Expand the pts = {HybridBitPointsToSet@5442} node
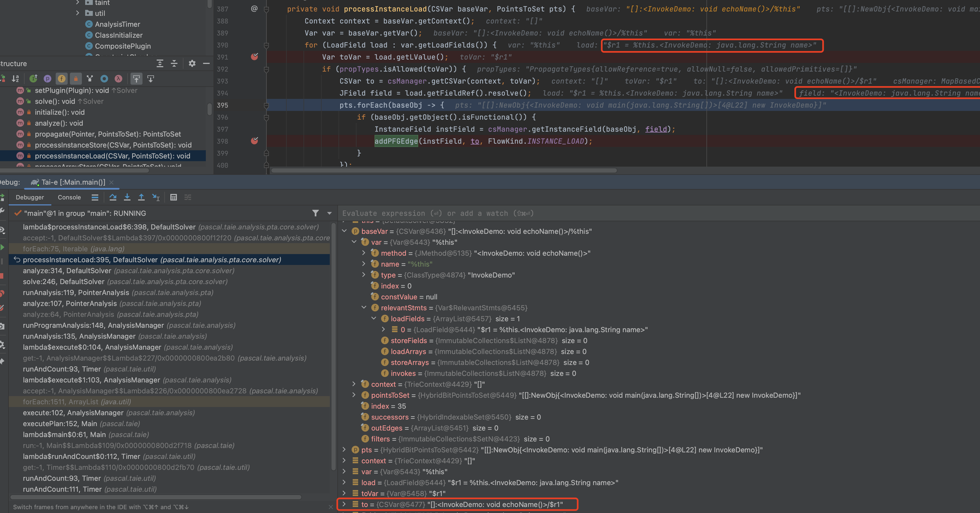The width and height of the screenshot is (980, 513). (x=344, y=449)
